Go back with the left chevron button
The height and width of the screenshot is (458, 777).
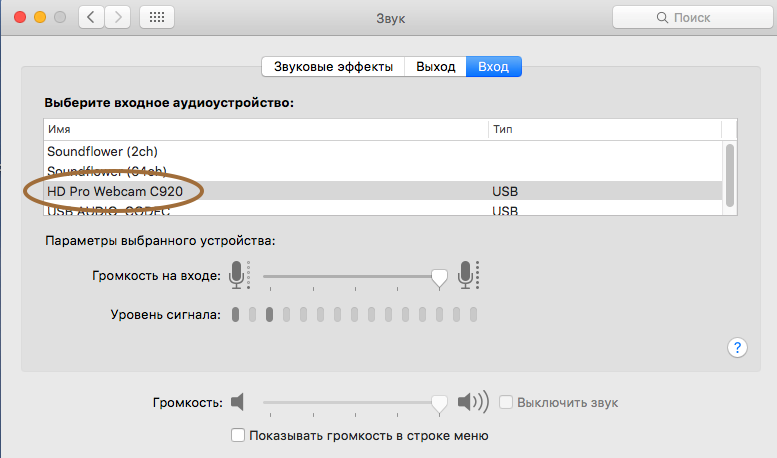click(x=91, y=17)
